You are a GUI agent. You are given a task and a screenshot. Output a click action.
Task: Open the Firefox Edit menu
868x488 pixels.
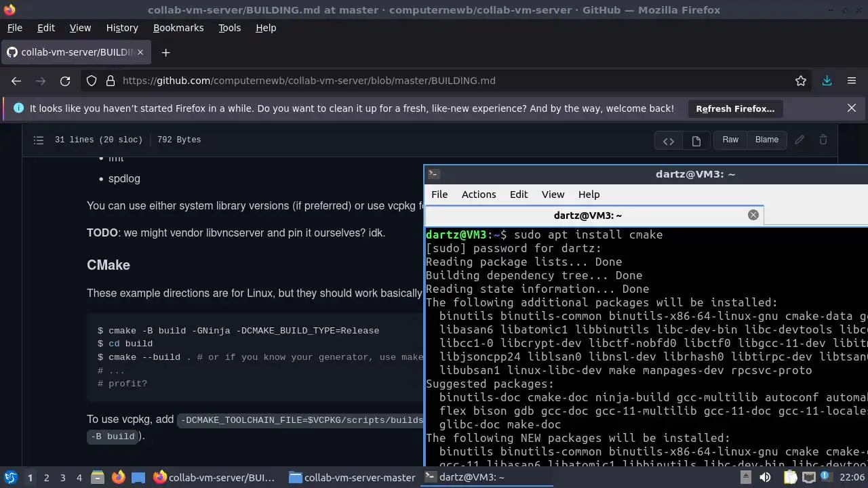pos(46,28)
